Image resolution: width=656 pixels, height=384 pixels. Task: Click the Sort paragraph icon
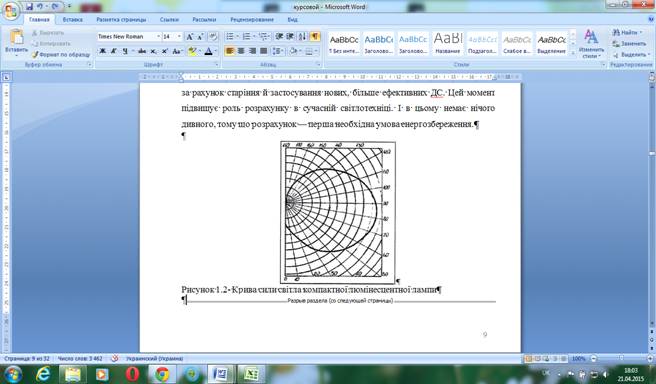[302, 36]
